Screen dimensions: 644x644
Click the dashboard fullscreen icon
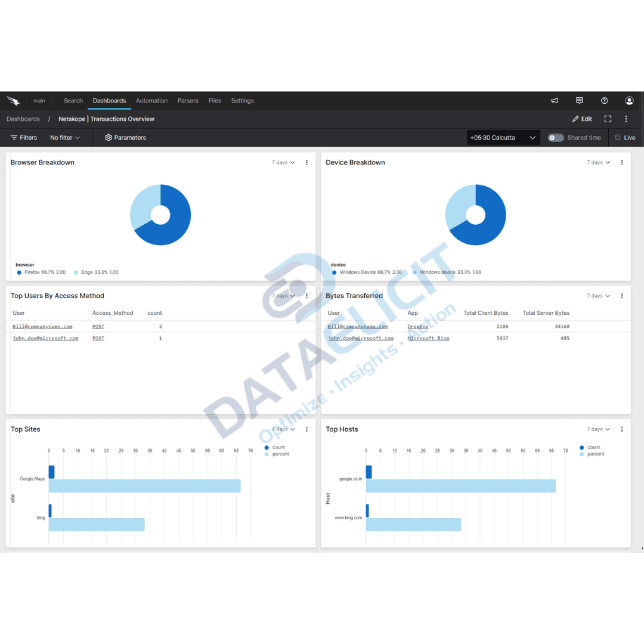[608, 119]
